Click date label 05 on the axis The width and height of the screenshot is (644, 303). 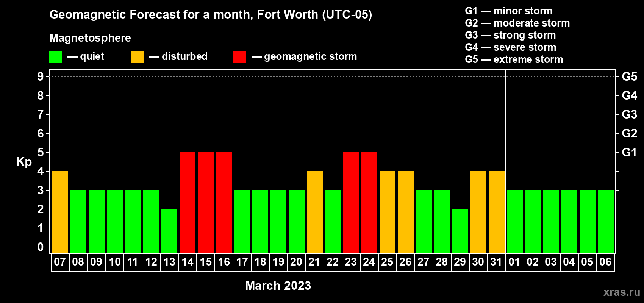tap(587, 262)
